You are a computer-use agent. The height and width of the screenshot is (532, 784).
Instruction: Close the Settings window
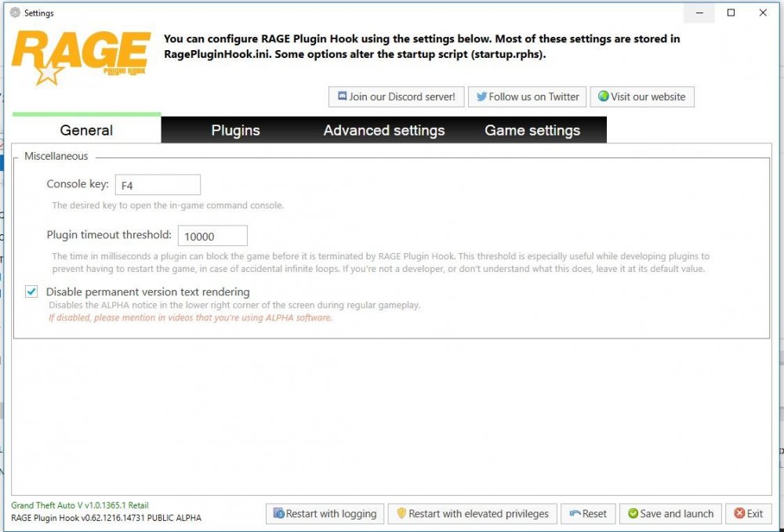(763, 13)
